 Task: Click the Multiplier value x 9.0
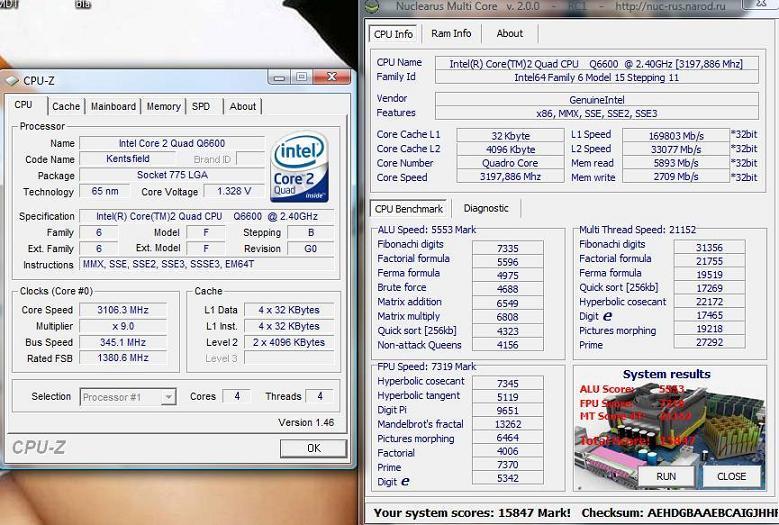[123, 326]
